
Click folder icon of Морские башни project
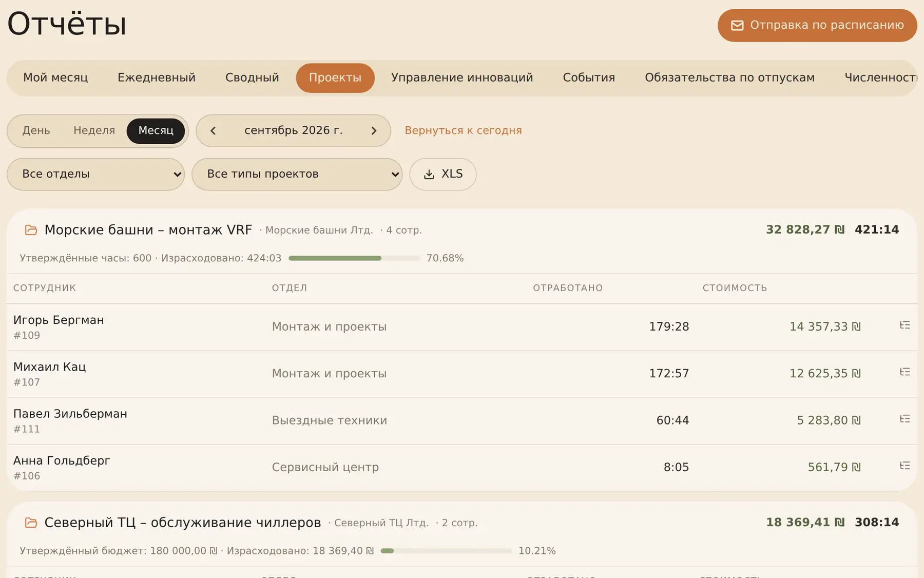pos(31,230)
